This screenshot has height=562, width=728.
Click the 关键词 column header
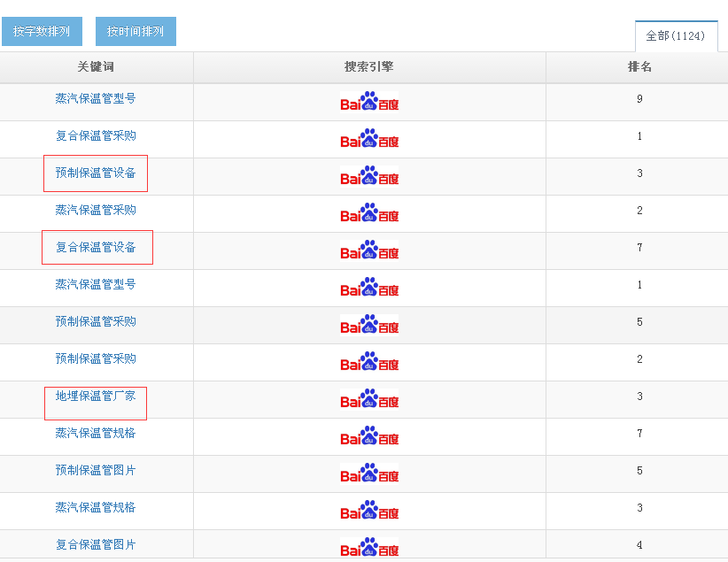pos(96,67)
